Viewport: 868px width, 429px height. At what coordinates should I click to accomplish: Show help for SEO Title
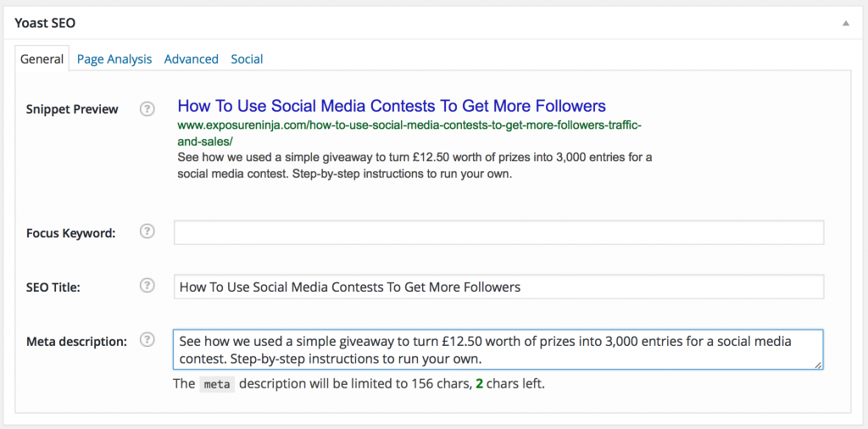point(147,286)
